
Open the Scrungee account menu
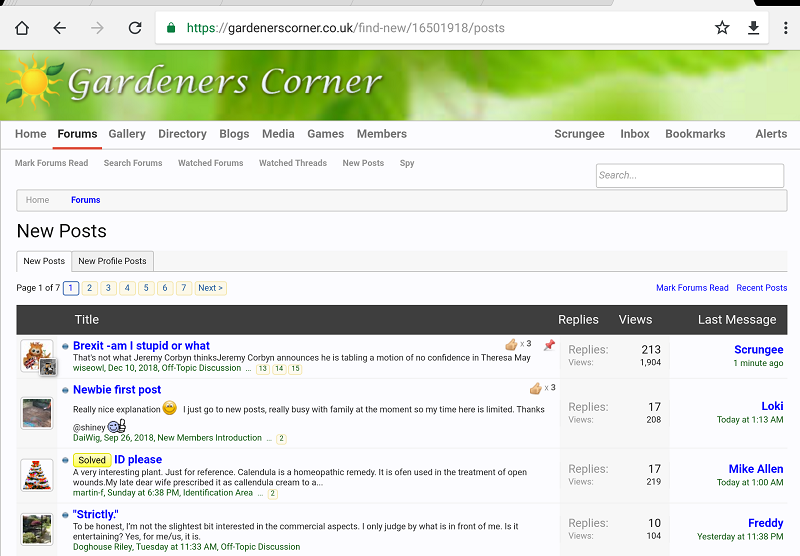pyautogui.click(x=579, y=134)
